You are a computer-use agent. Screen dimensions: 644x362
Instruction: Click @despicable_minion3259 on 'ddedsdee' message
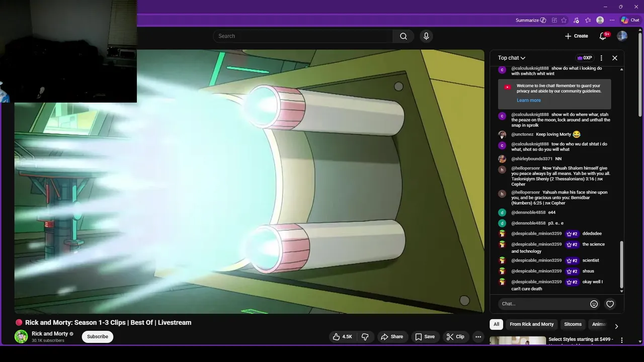[x=536, y=234]
